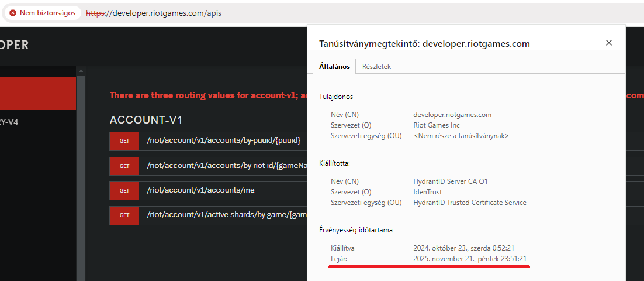Click GET badge for by-riot-id endpoint
Image resolution: width=644 pixels, height=281 pixels.
click(x=124, y=166)
